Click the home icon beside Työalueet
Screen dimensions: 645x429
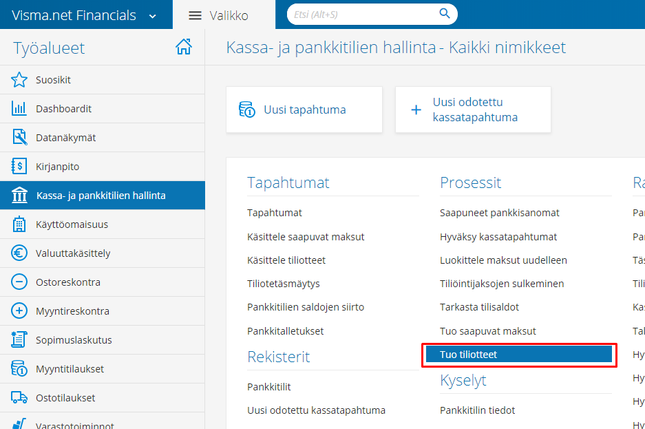(x=183, y=47)
